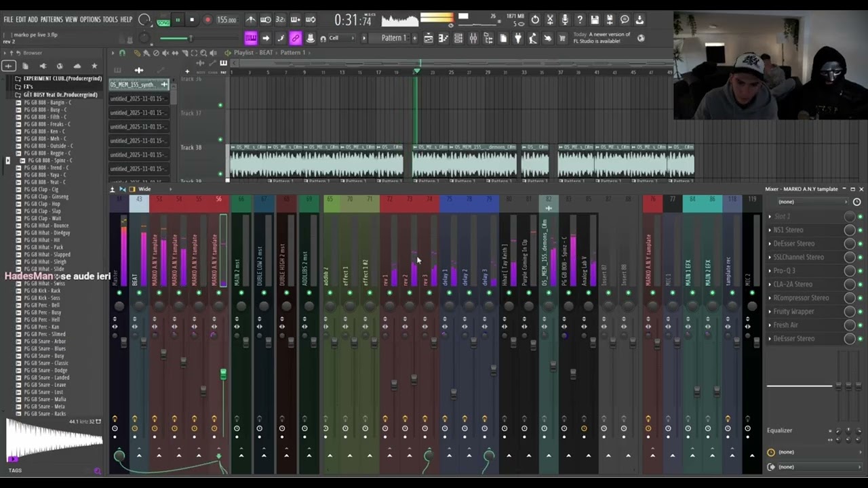This screenshot has width=868, height=488.
Task: Open the mixer Wide layout dropdown
Action: pos(144,189)
